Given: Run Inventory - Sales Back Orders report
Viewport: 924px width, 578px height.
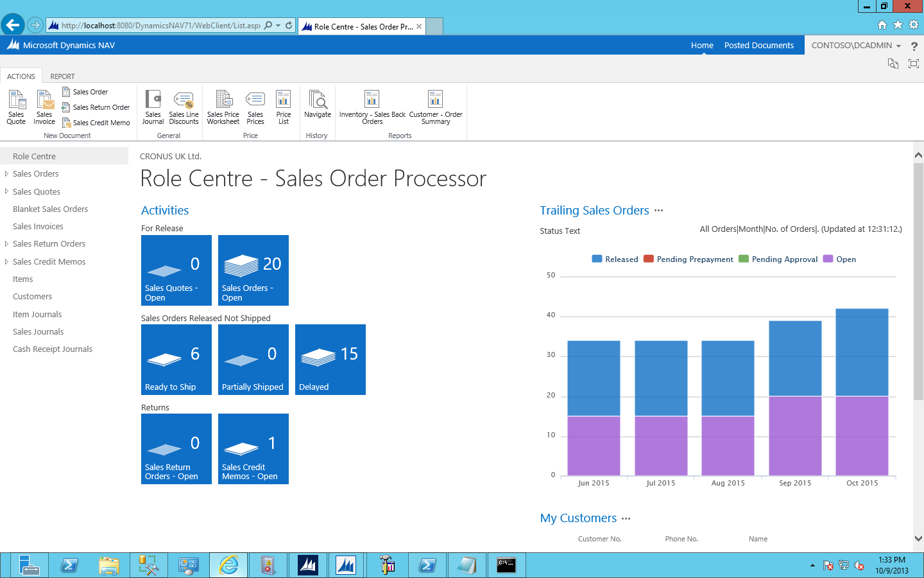Looking at the screenshot, I should pyautogui.click(x=372, y=107).
